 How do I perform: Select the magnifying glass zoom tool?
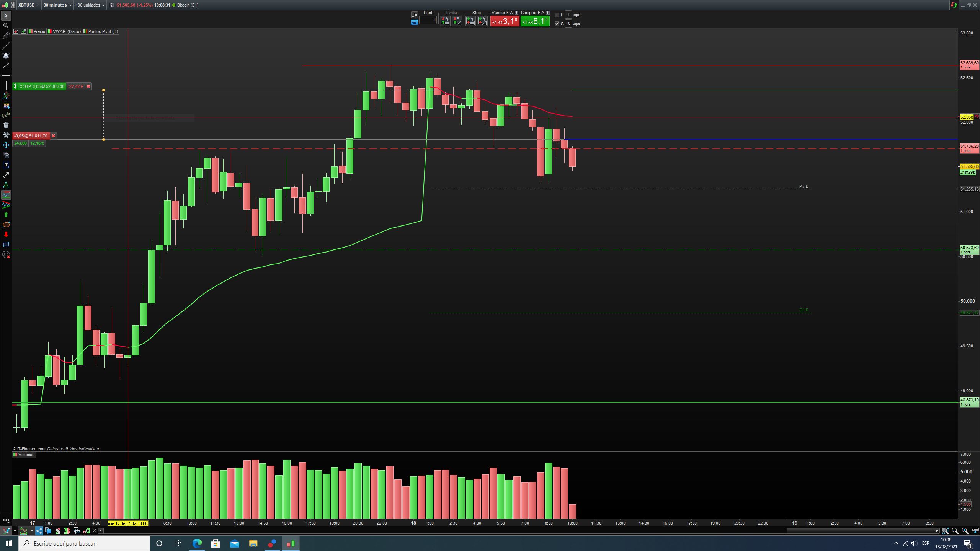[x=6, y=26]
